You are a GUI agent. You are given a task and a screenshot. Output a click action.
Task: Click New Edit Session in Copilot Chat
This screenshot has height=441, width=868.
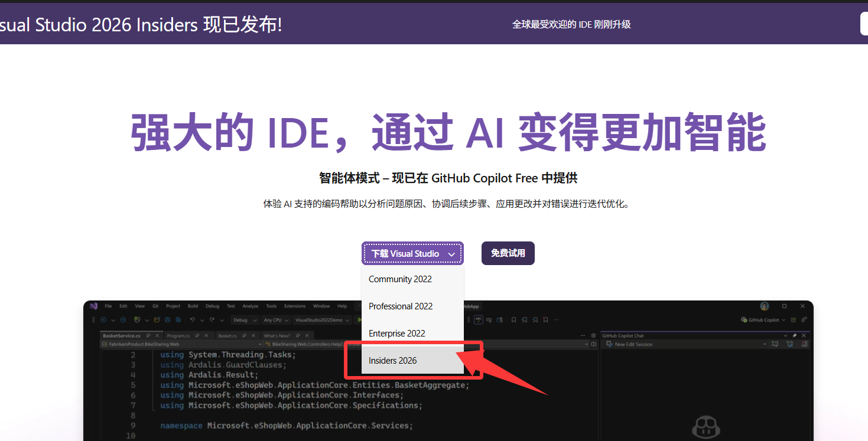click(x=633, y=344)
